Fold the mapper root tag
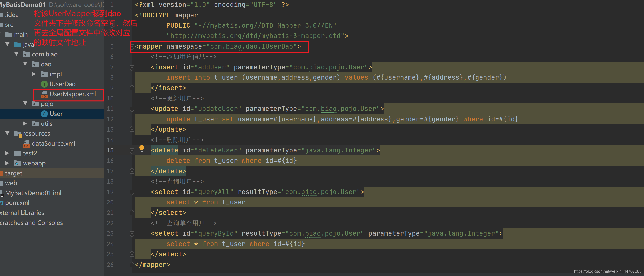Viewport: 644px width, 276px height. (x=132, y=47)
